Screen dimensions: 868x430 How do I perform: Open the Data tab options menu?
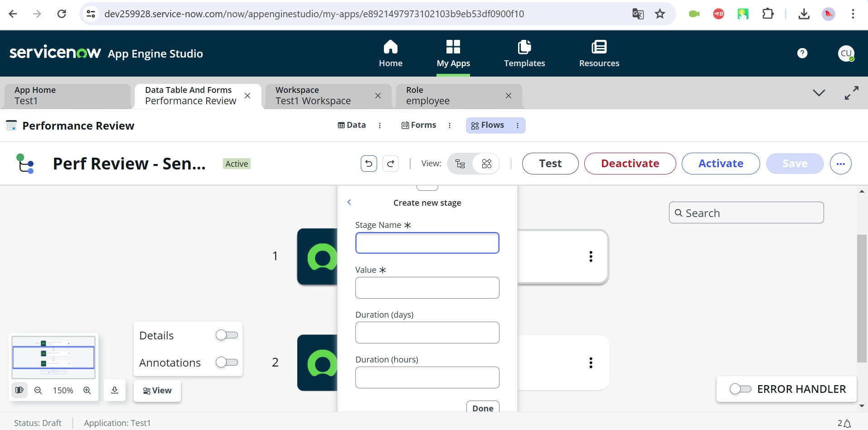click(x=380, y=126)
